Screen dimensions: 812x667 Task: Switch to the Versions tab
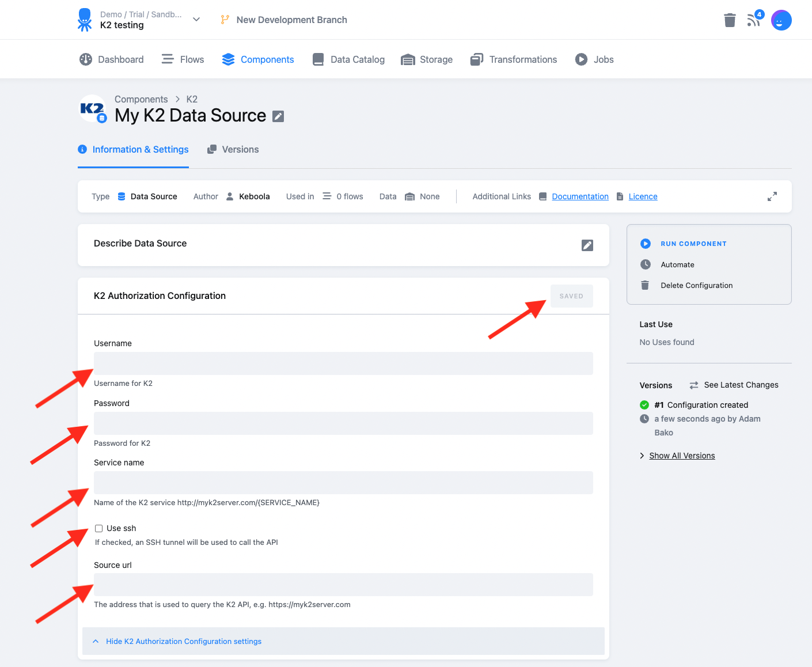click(x=233, y=149)
